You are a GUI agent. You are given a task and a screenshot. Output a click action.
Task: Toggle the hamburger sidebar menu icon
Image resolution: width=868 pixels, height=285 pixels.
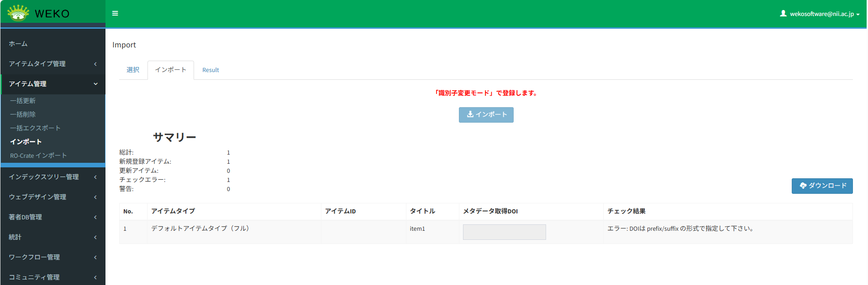click(115, 14)
